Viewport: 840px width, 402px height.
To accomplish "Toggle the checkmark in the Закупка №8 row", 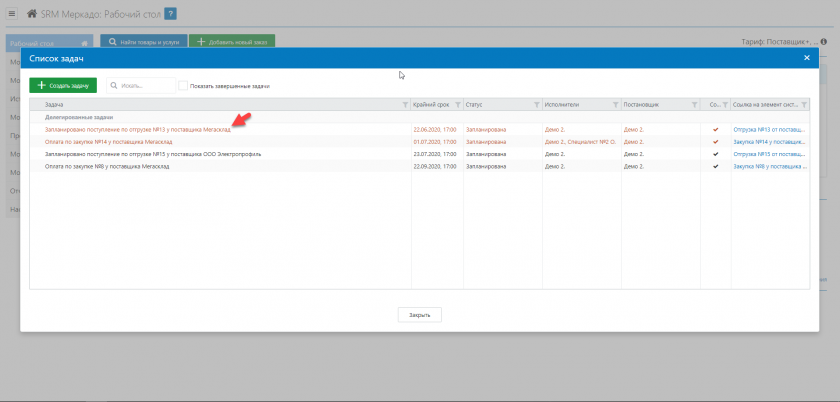I will [714, 166].
